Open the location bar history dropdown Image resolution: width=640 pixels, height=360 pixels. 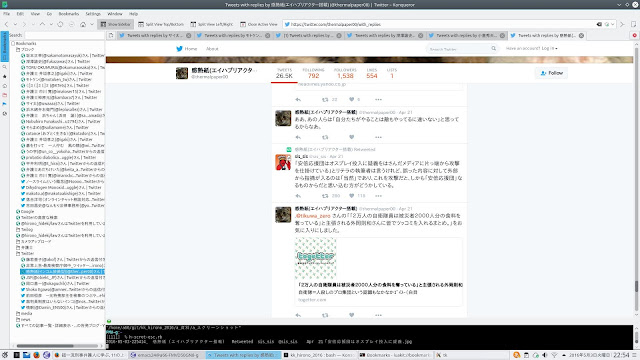tap(613, 24)
